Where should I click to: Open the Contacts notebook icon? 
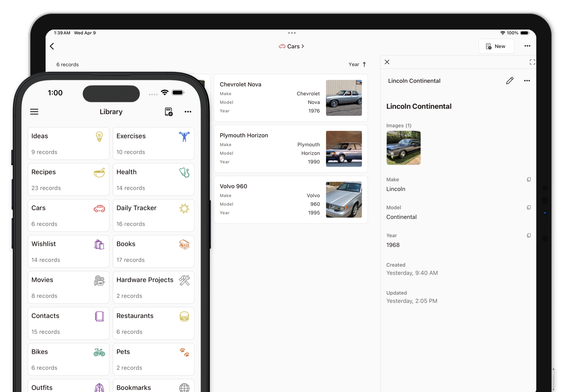(99, 316)
